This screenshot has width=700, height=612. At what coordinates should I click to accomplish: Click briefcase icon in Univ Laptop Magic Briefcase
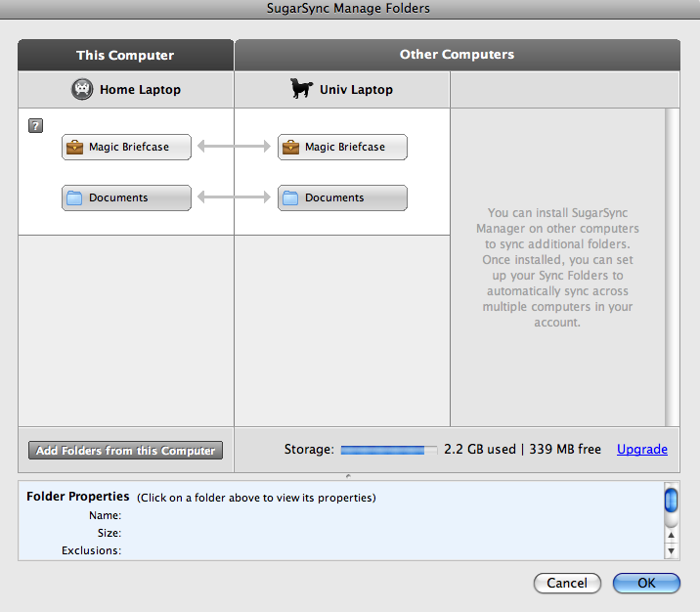(x=290, y=147)
